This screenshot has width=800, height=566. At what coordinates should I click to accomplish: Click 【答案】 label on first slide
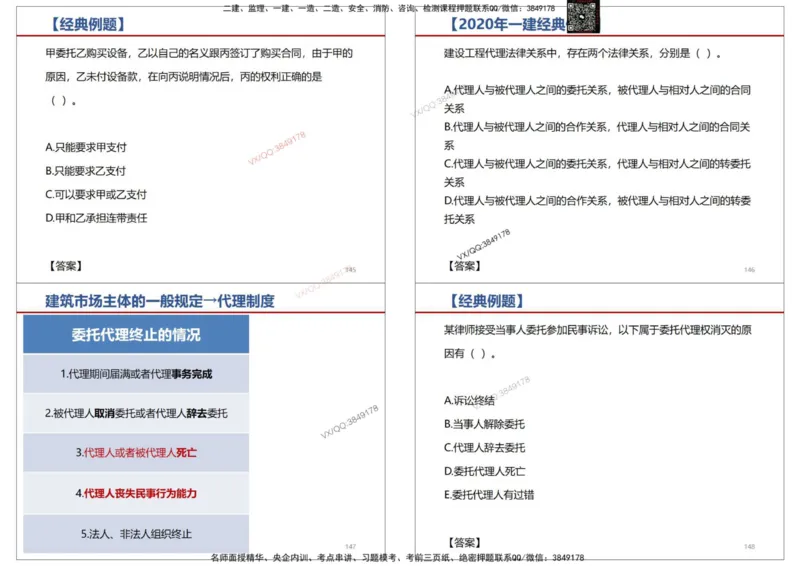point(65,266)
